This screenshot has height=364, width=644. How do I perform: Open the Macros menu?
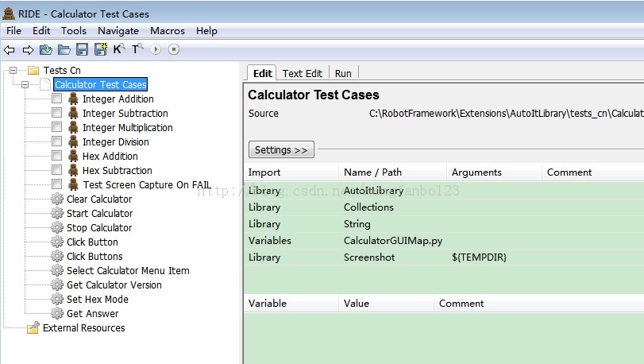click(168, 31)
